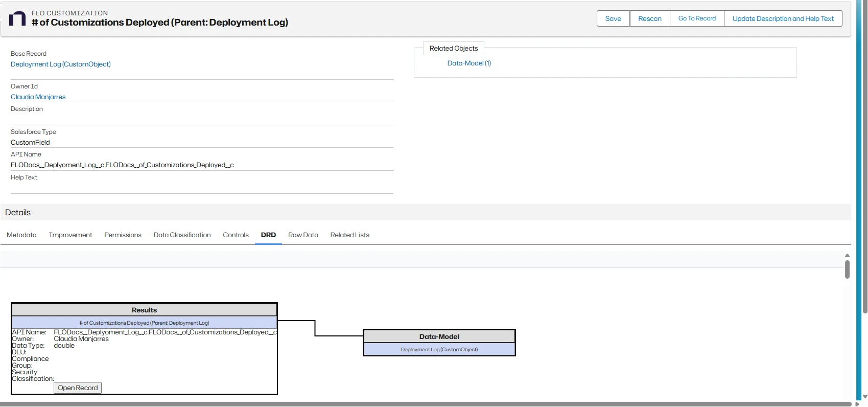Show the Raw Data tab
This screenshot has width=868, height=407.
303,235
